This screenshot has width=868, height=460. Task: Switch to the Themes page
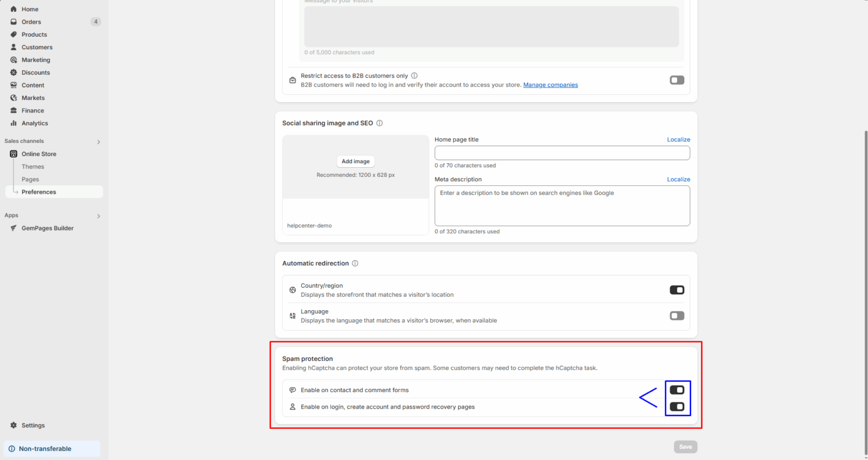click(x=32, y=166)
